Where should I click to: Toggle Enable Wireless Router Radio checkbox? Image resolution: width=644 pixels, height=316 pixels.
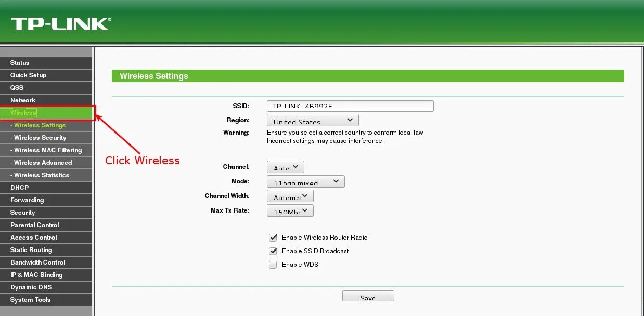coord(273,238)
